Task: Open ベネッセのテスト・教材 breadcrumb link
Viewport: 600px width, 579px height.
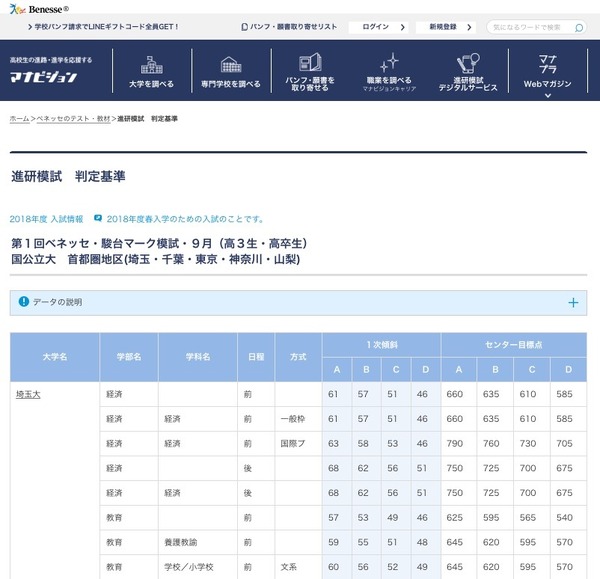Action: [x=73, y=119]
